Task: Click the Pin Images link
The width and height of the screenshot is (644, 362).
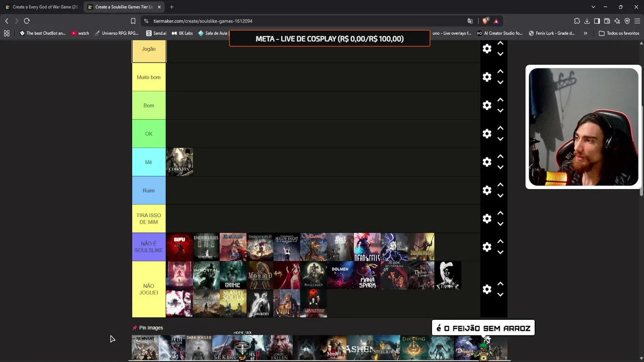Action: pyautogui.click(x=151, y=328)
